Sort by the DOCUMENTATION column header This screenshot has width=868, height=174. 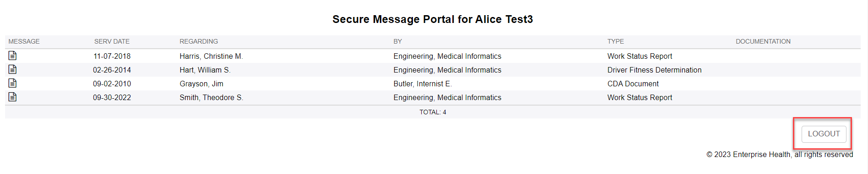(763, 41)
